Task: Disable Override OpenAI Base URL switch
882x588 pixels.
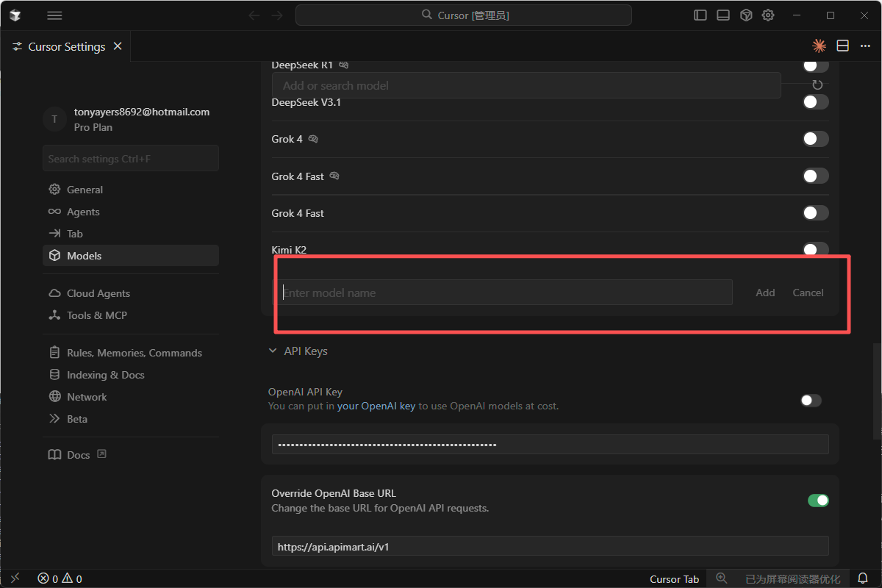Action: click(818, 501)
